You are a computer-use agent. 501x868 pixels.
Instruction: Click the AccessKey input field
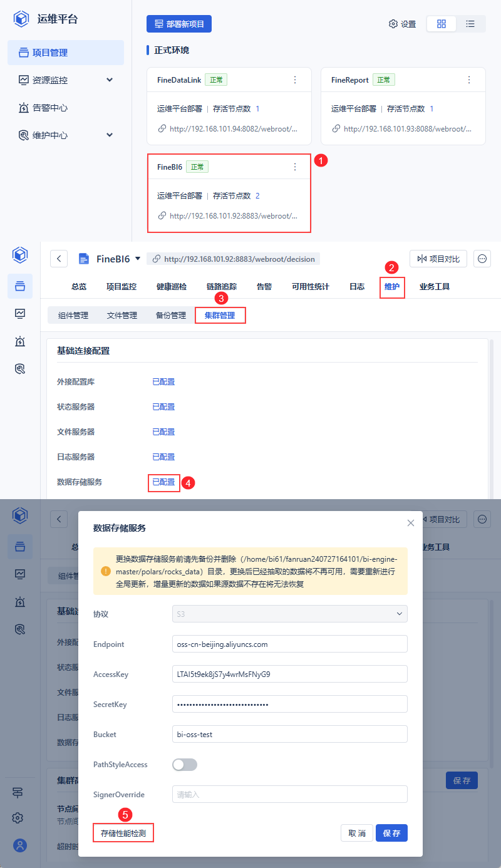[290, 674]
